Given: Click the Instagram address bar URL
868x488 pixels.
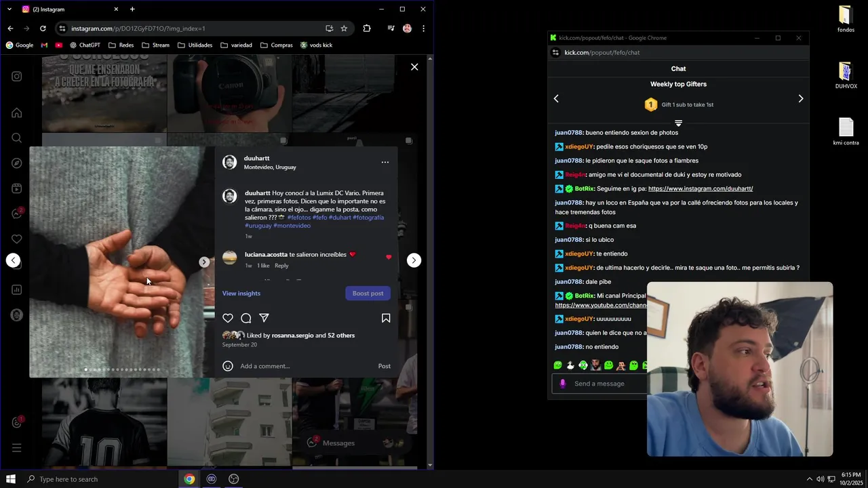Looking at the screenshot, I should click(x=138, y=28).
